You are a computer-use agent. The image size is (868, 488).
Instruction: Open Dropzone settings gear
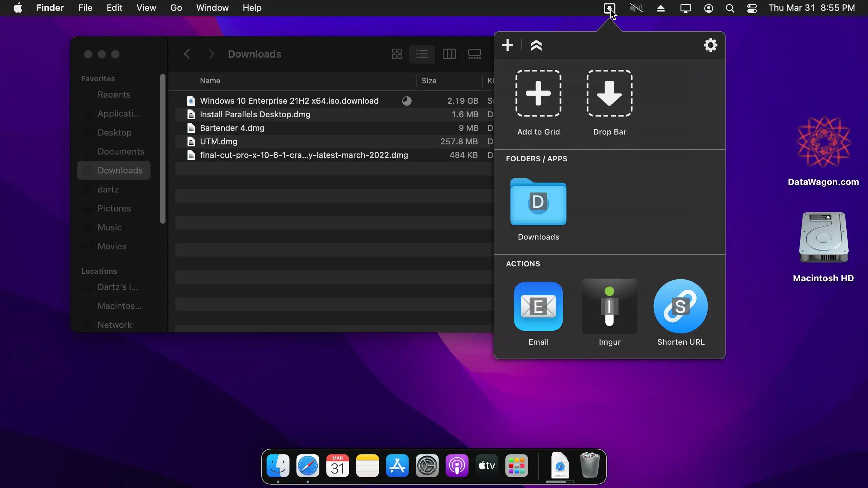[710, 45]
